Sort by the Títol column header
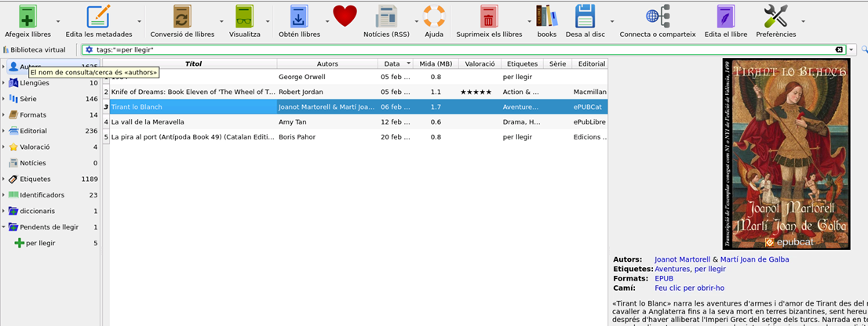Image resolution: width=868 pixels, height=326 pixels. (x=193, y=63)
